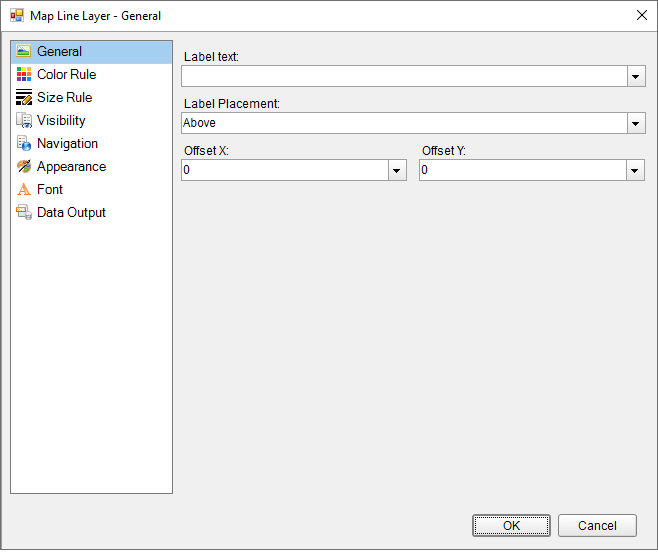Click the Appearance palette icon
Image resolution: width=658 pixels, height=553 pixels.
24,167
